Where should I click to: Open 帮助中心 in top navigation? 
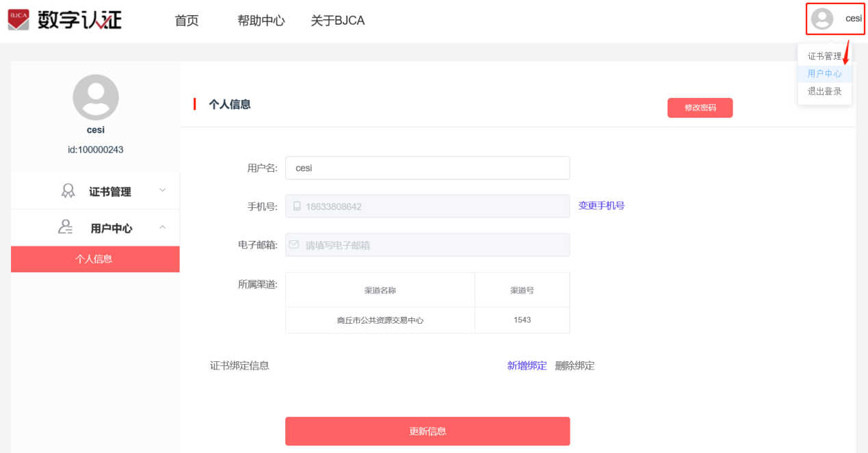pos(261,21)
